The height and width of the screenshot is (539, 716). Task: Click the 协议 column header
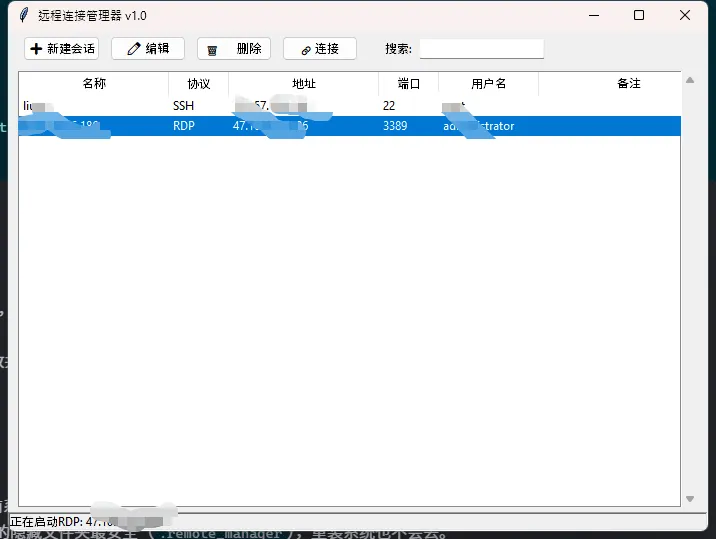tap(199, 84)
